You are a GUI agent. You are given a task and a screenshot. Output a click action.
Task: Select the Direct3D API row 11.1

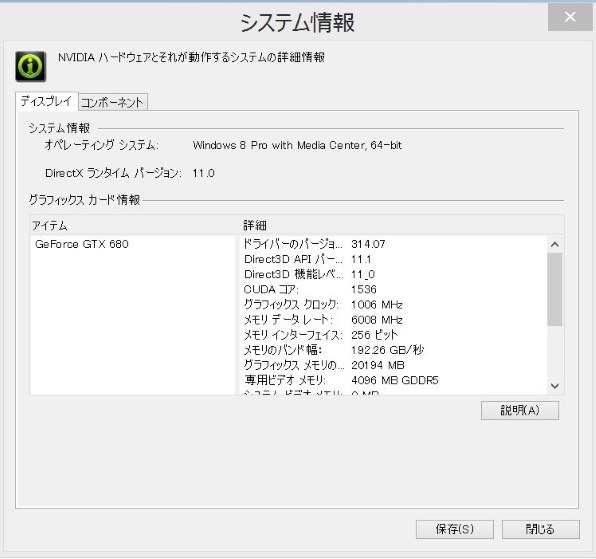pyautogui.click(x=393, y=259)
